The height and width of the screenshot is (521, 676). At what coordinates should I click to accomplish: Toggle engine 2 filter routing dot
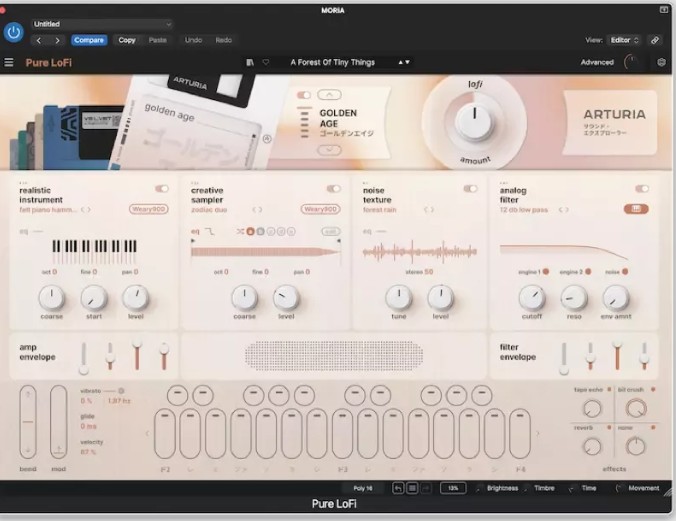(588, 272)
